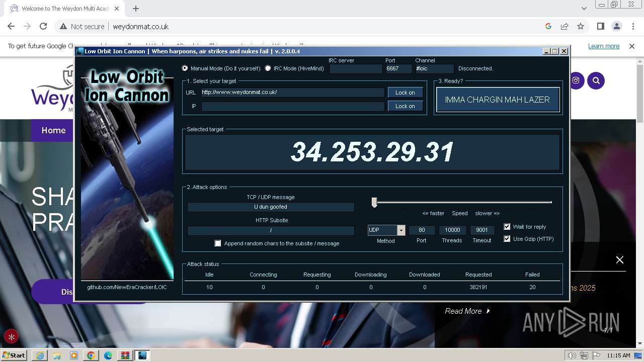
Task: Select Manual Mode radio button
Action: (x=185, y=68)
